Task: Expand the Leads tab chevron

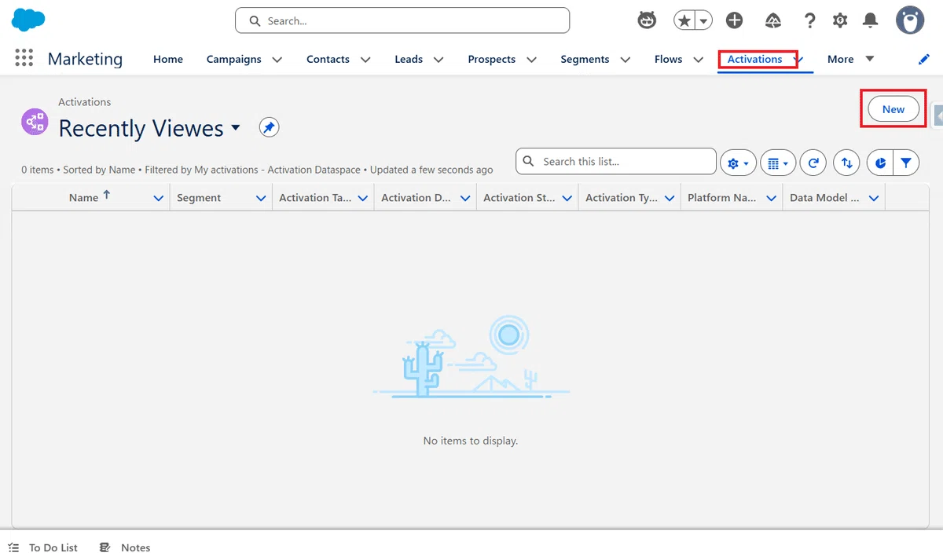Action: click(x=438, y=60)
